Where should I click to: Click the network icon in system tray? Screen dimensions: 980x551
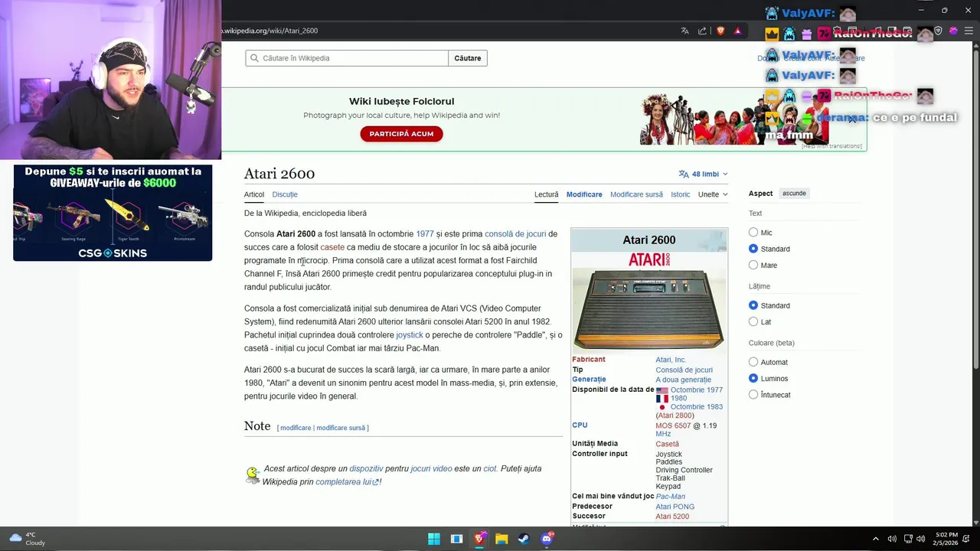coord(908,539)
